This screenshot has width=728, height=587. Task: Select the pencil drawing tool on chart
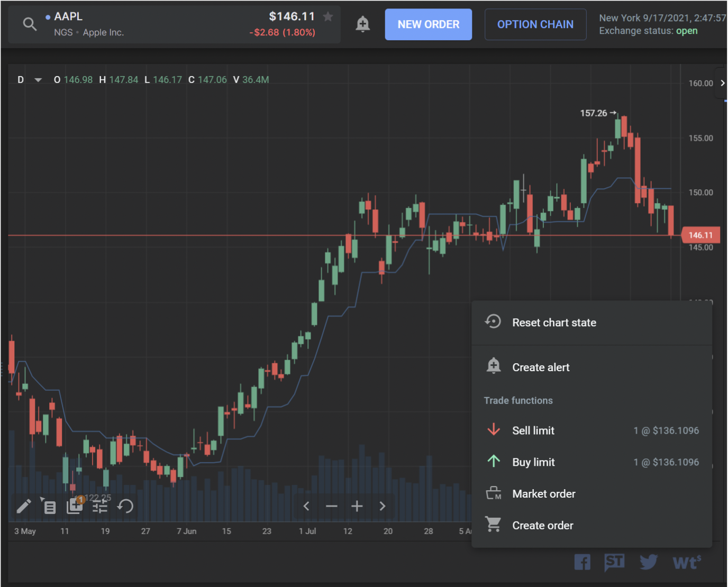(23, 507)
